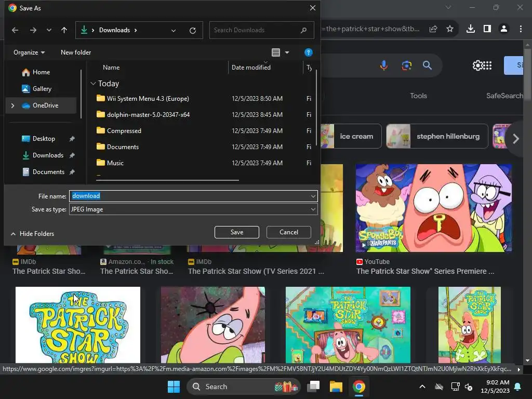Search by voice microphone icon

[x=384, y=65]
